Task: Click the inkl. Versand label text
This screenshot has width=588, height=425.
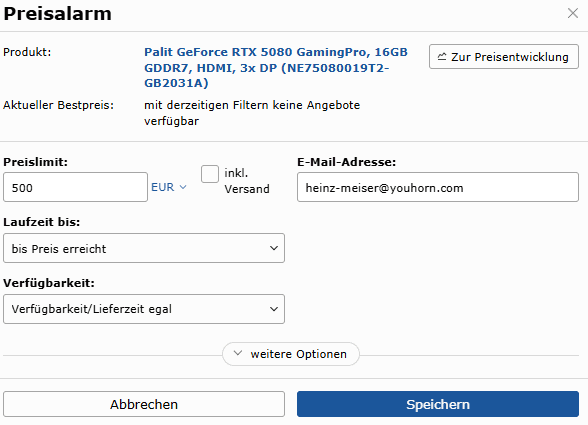Action: 247,181
